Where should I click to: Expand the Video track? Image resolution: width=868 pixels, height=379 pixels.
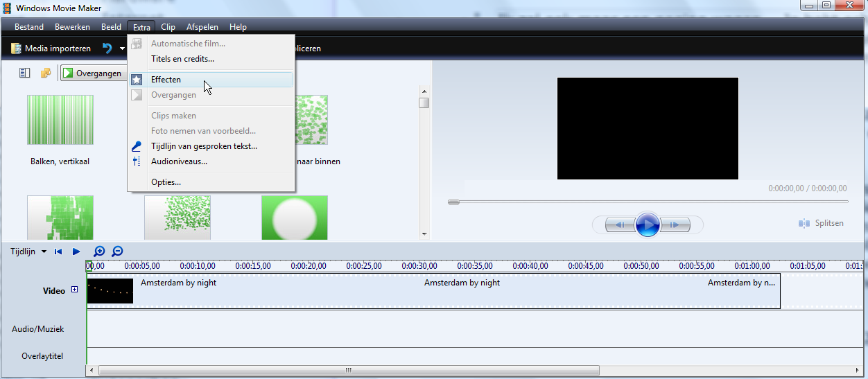pos(74,290)
